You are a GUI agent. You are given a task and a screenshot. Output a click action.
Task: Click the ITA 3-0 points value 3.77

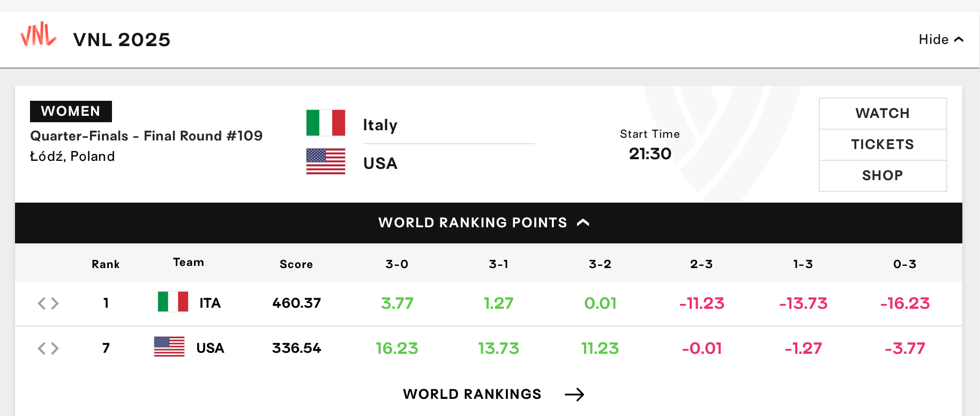397,303
